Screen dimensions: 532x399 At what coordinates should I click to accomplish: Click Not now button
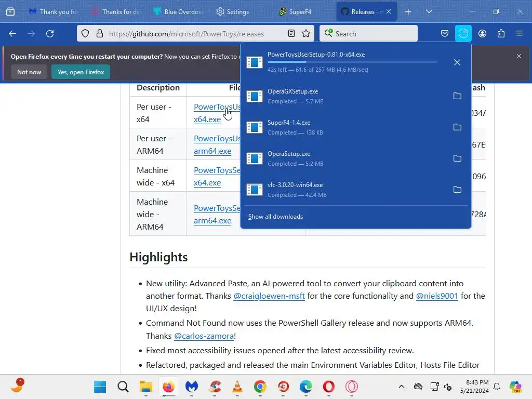click(x=29, y=72)
